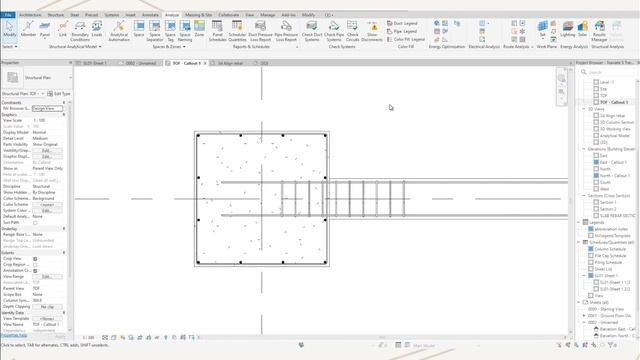Select the Space tool

point(139,30)
